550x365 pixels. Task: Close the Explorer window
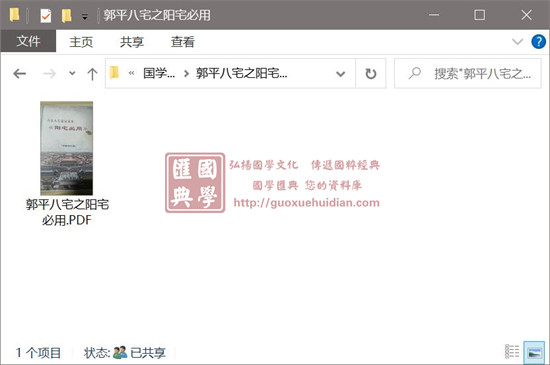pyautogui.click(x=526, y=15)
